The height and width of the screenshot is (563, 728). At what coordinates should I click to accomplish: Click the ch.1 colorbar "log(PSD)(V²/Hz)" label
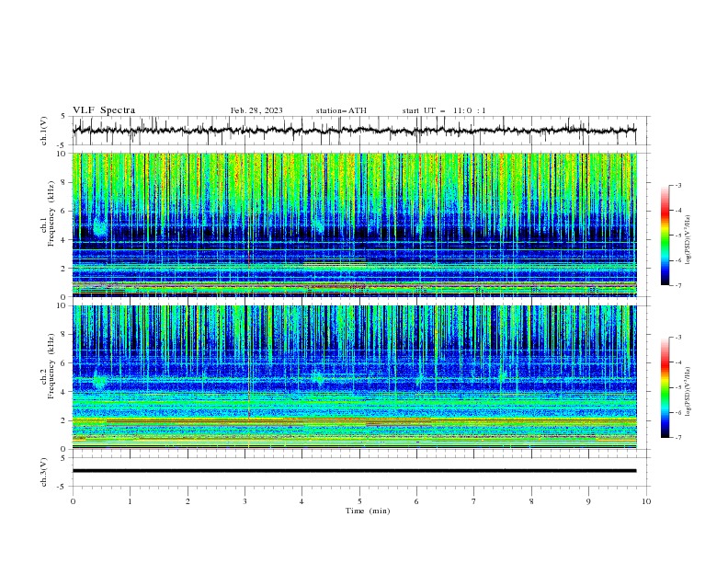coord(688,240)
